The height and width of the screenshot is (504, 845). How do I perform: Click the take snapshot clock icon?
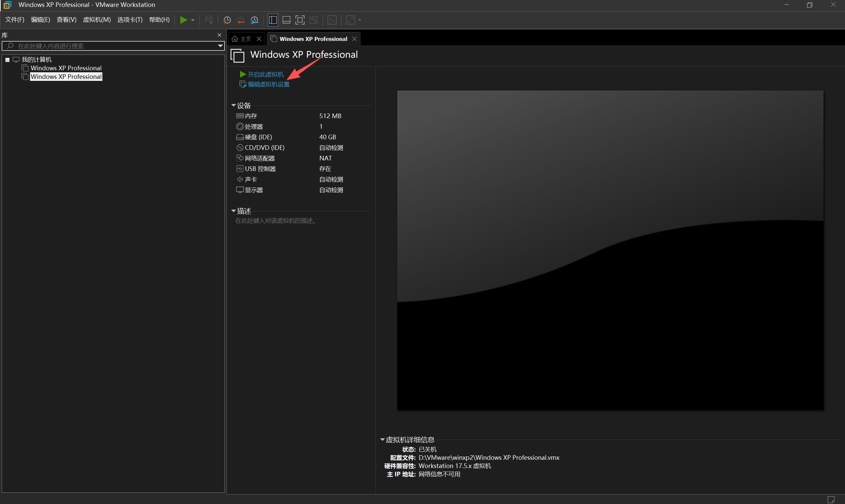[227, 20]
